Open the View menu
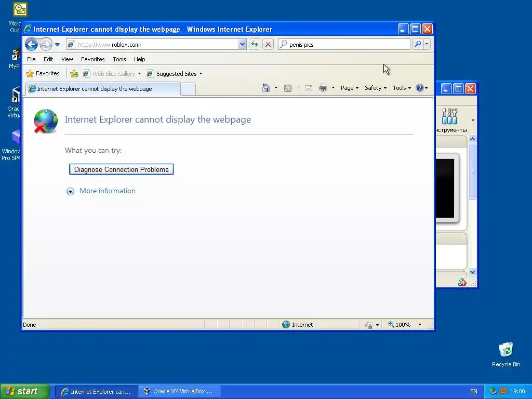This screenshot has width=532, height=399. pos(67,59)
